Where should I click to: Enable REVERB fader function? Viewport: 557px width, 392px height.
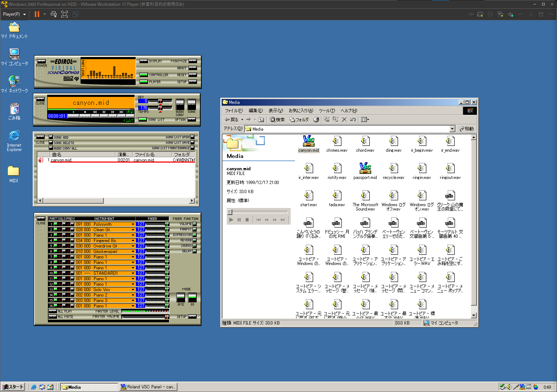(194, 240)
